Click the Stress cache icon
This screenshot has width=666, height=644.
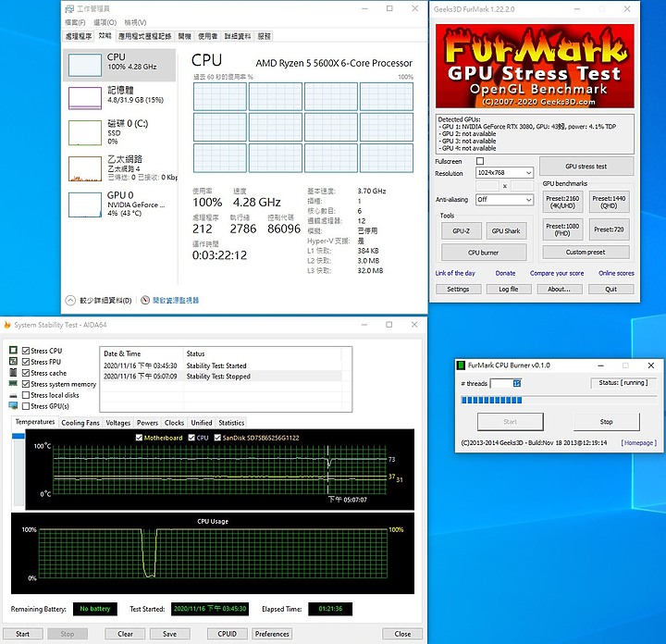[13, 373]
